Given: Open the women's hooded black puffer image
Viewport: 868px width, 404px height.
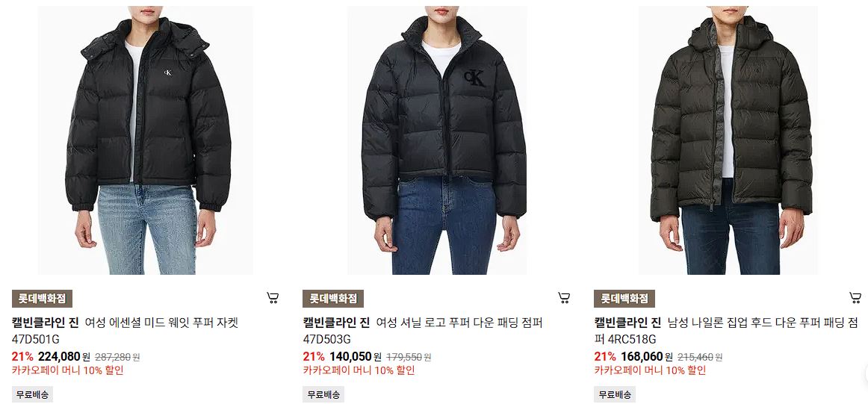Looking at the screenshot, I should pyautogui.click(x=146, y=140).
